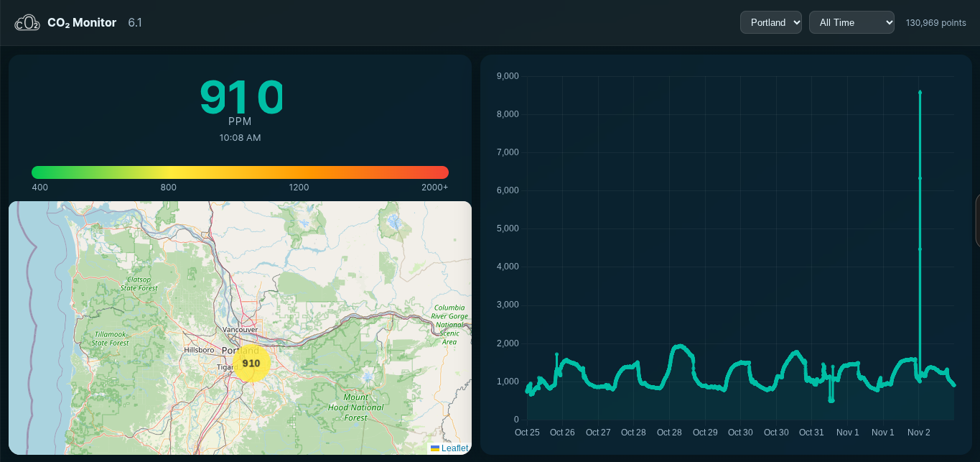
Task: Click the Leaflet flag icon
Action: 435,448
